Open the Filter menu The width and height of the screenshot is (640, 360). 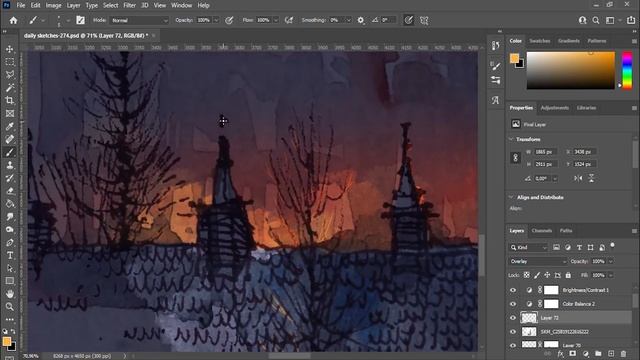(x=129, y=5)
